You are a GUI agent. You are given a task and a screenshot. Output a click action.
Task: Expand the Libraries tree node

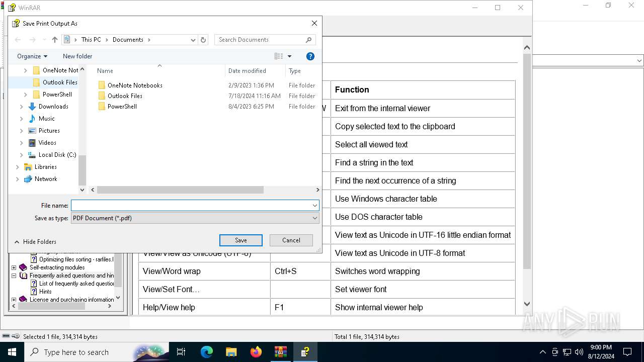tap(18, 167)
